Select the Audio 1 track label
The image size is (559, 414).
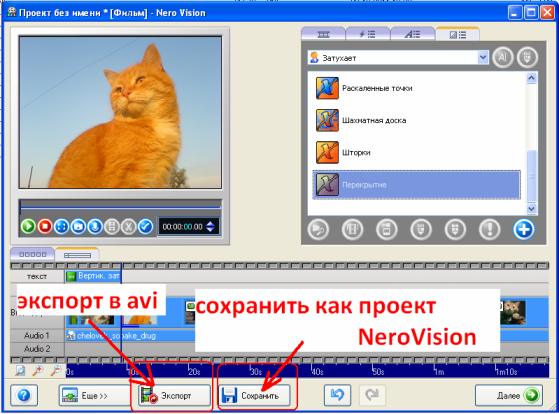(37, 336)
